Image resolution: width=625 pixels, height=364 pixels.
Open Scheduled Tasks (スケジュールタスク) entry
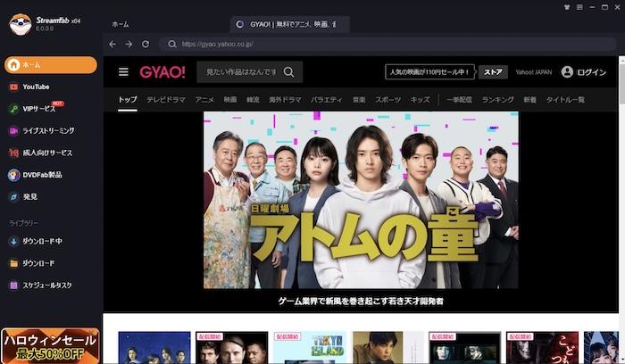[40, 285]
